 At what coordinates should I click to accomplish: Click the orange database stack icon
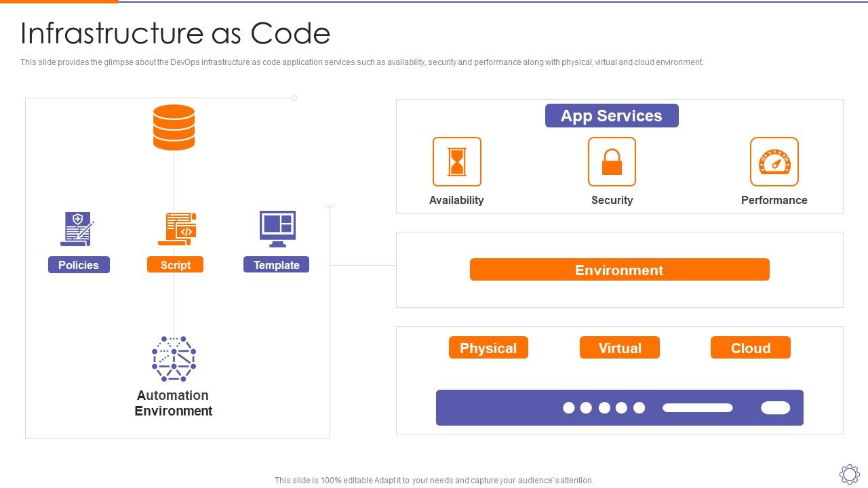tap(174, 127)
